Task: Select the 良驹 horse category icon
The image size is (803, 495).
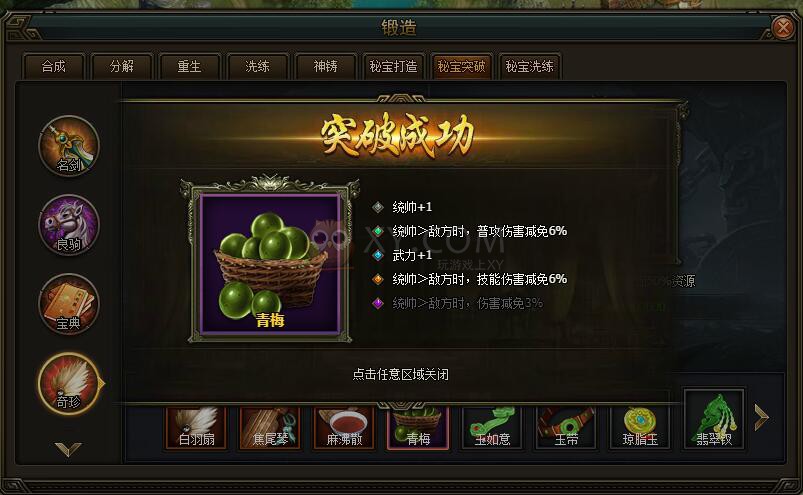Action: pos(69,225)
